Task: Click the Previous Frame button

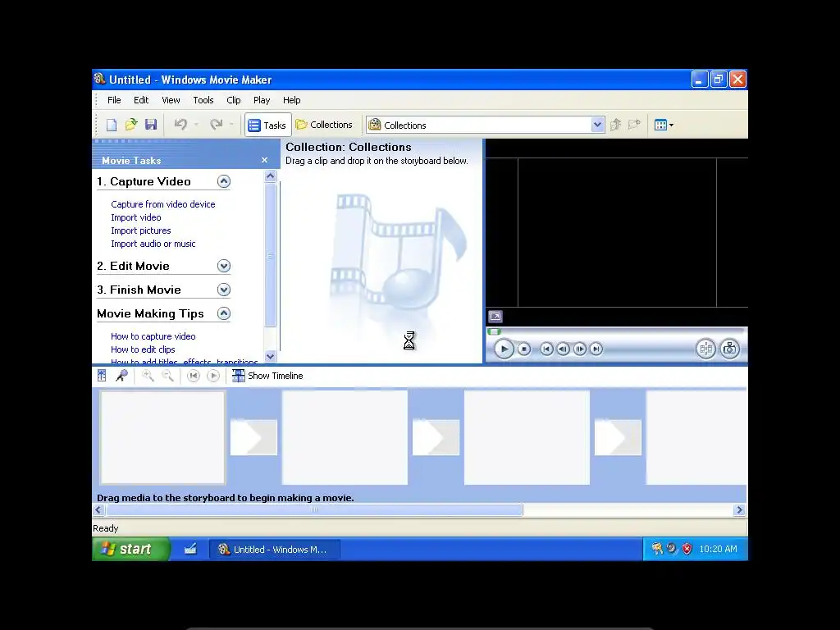Action: pos(563,349)
